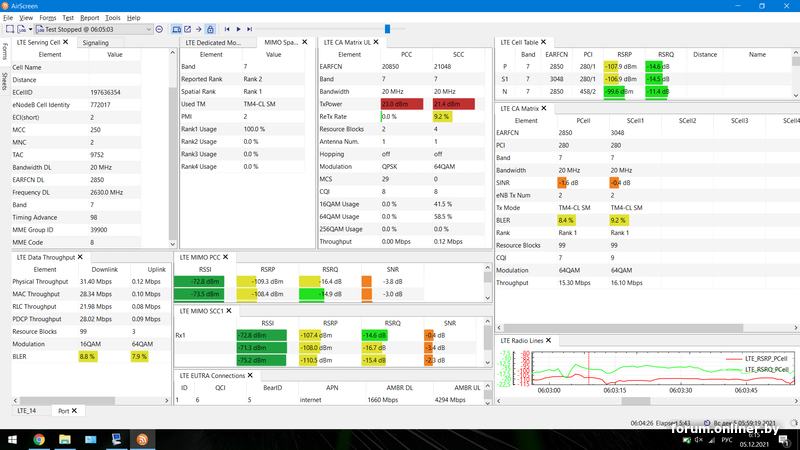Click the circled minus icon beside test dropdown
Screen dimensions: 800x450
(159, 30)
